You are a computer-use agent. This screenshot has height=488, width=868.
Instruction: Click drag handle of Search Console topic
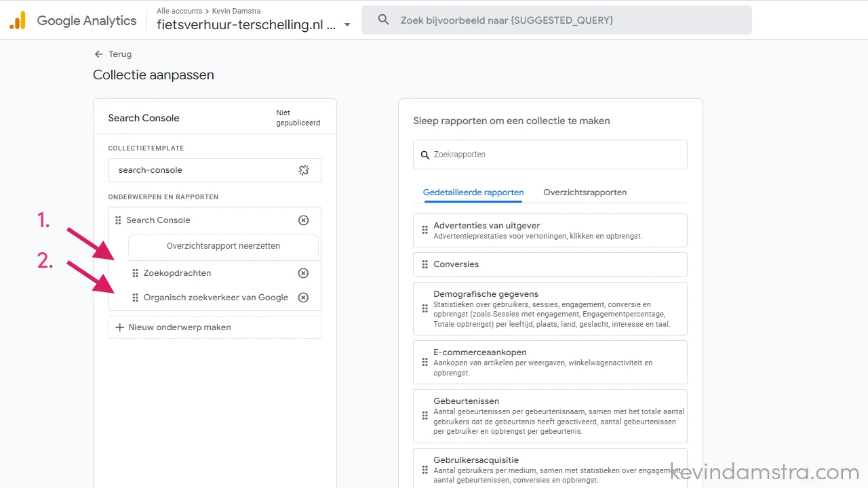(118, 220)
